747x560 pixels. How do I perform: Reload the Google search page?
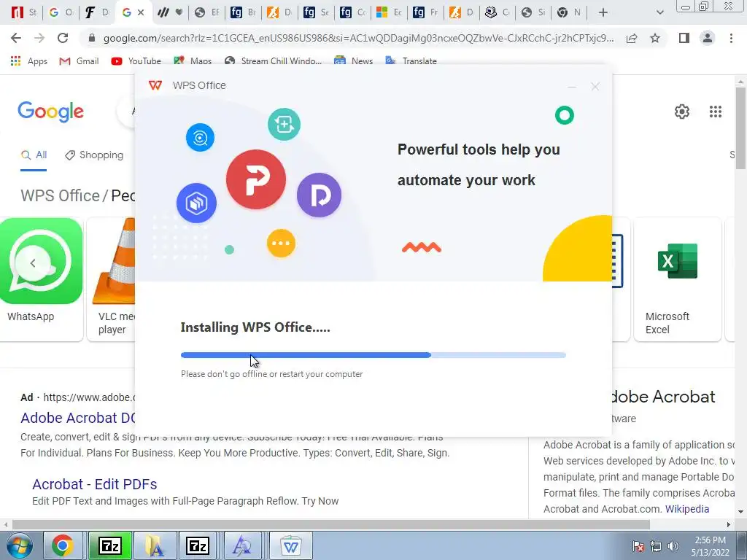point(63,38)
